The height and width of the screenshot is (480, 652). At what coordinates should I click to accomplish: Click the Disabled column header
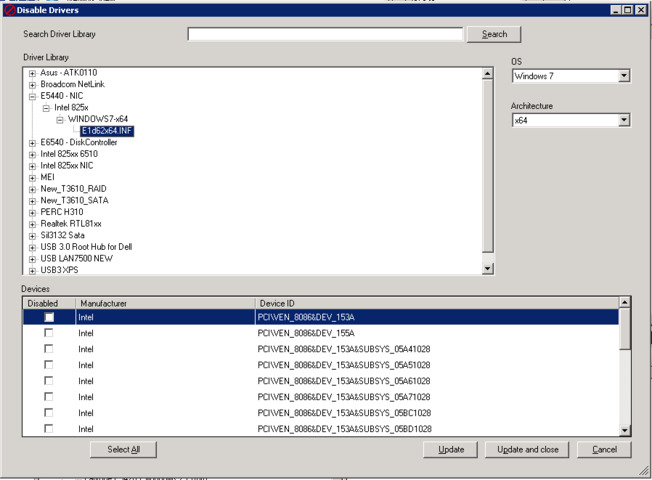tap(49, 303)
